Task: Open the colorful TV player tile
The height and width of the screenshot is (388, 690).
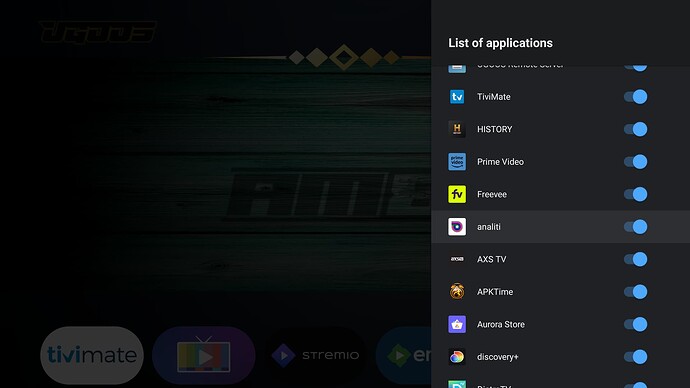Action: pyautogui.click(x=204, y=355)
